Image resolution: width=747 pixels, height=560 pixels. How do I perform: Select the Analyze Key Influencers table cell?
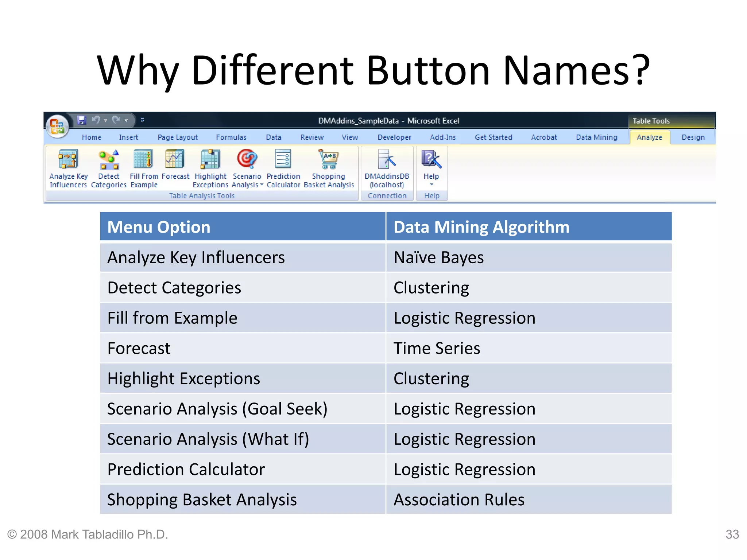(x=243, y=257)
